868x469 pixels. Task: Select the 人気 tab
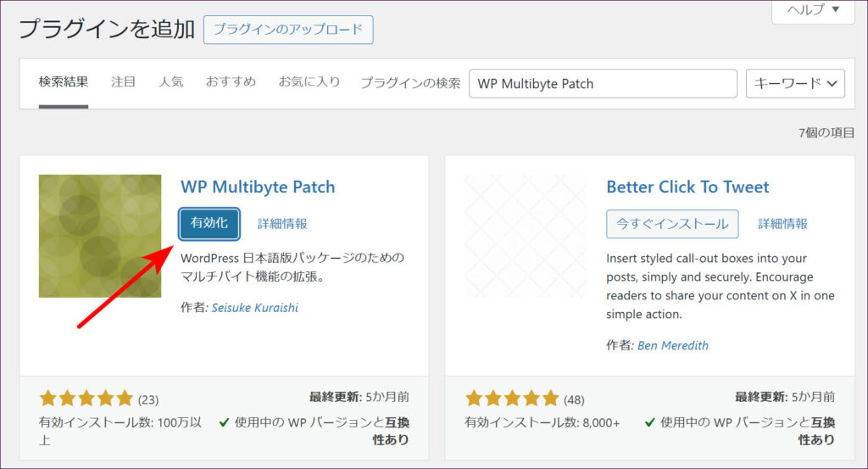pyautogui.click(x=171, y=82)
